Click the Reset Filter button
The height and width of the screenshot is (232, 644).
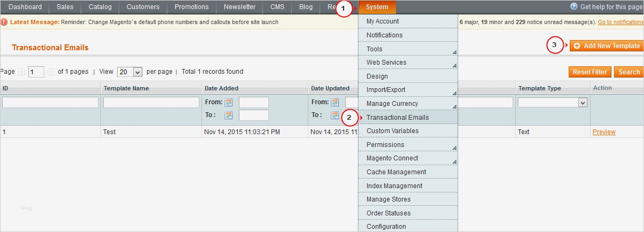590,72
